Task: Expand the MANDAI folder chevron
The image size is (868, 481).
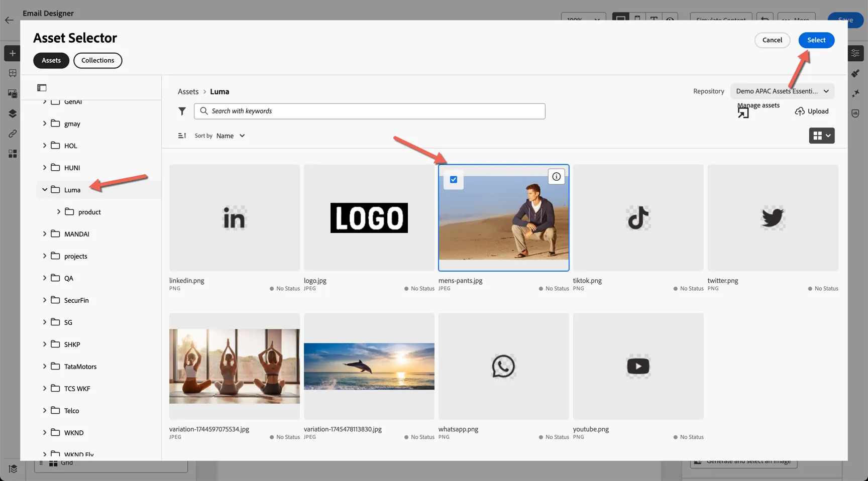Action: 45,234
